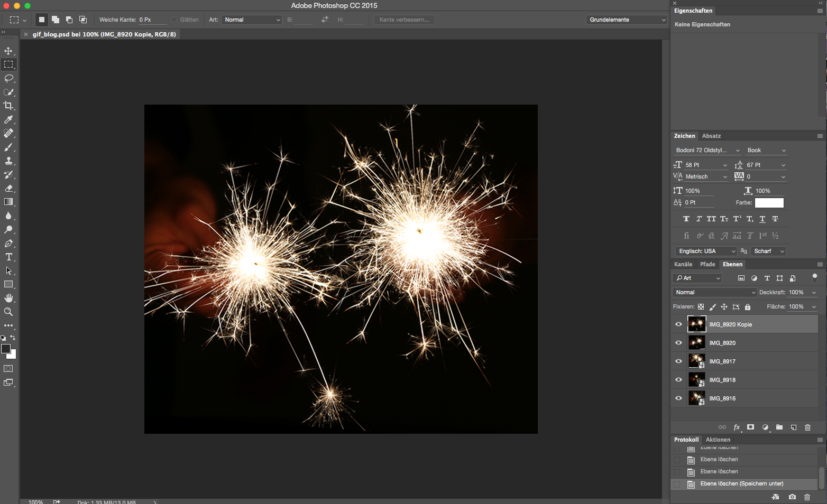Screen dimensions: 827x504
Task: Select the Type tool
Action: (x=8, y=257)
